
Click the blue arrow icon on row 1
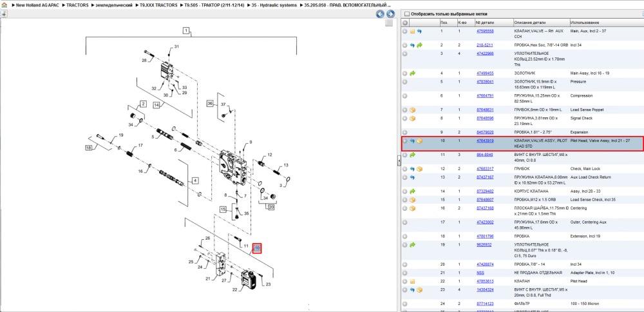(419, 31)
